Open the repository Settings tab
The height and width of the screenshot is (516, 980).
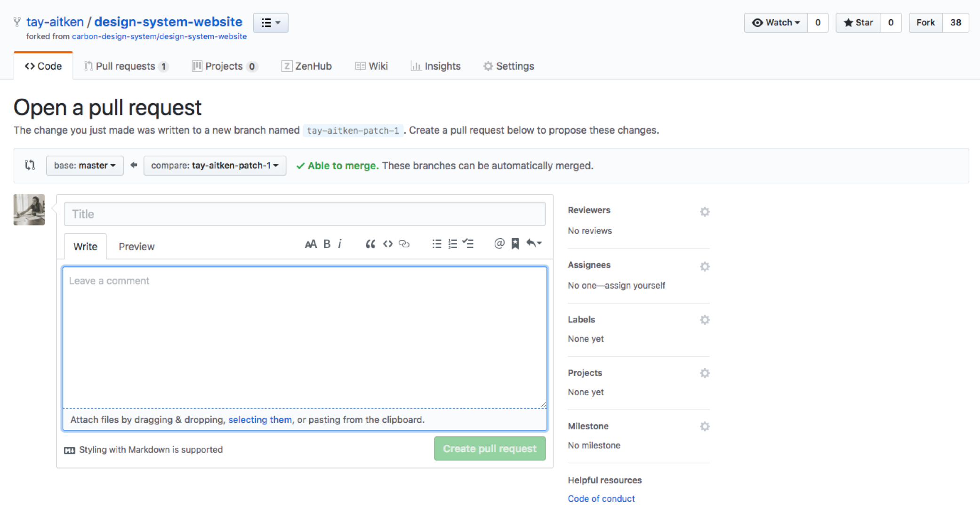pyautogui.click(x=508, y=66)
